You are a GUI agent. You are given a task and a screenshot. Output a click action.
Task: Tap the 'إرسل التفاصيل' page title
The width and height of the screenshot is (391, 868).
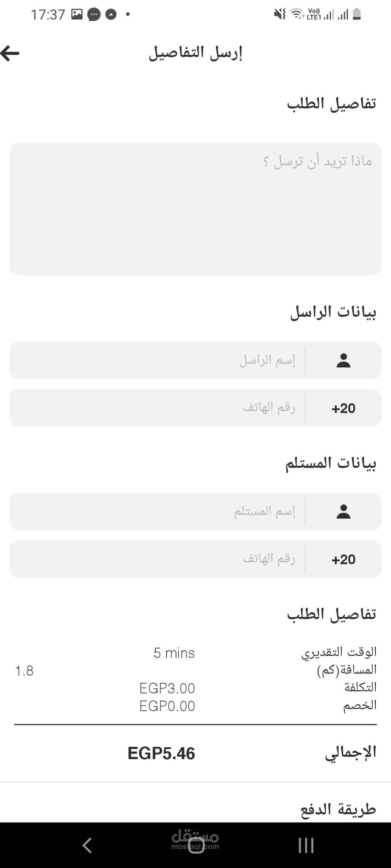(195, 53)
